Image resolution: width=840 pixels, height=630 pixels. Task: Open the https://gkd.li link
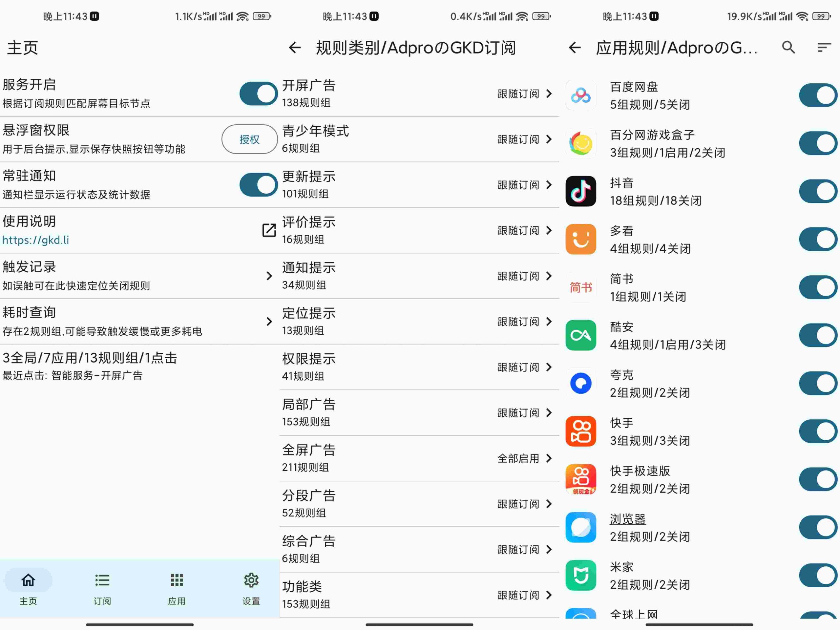pyautogui.click(x=36, y=240)
